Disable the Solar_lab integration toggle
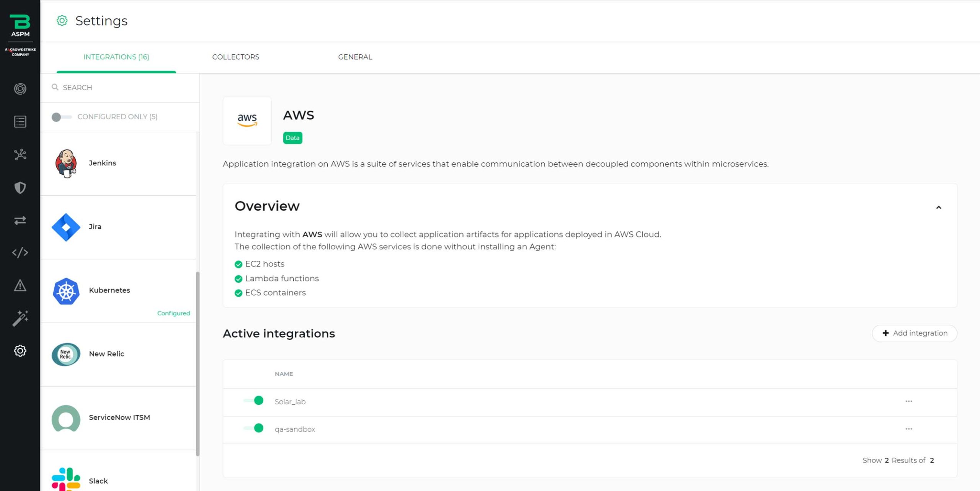Screen dimensions: 980x491 [253, 401]
